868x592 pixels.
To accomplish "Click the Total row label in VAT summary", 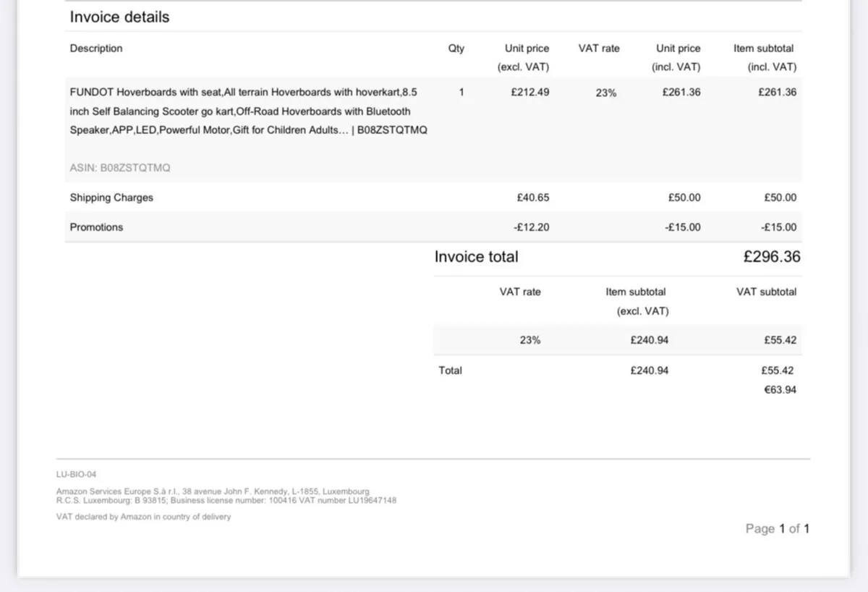I will pos(450,371).
